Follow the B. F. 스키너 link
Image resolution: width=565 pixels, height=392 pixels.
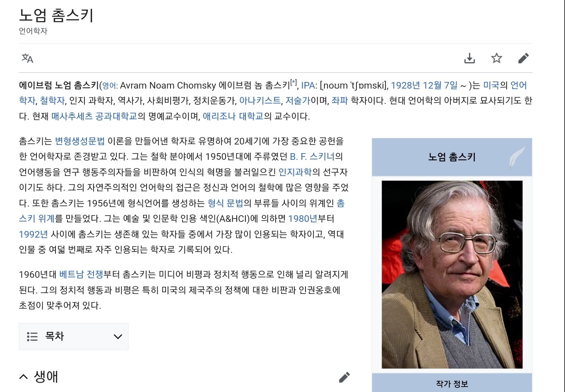click(x=312, y=156)
